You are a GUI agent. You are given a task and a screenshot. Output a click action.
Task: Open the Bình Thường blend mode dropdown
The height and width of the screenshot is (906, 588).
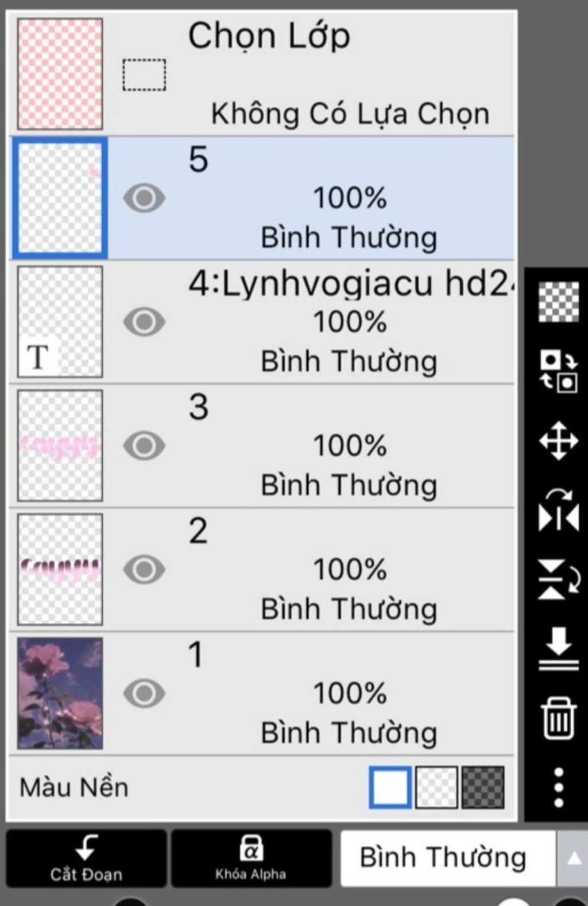point(443,858)
